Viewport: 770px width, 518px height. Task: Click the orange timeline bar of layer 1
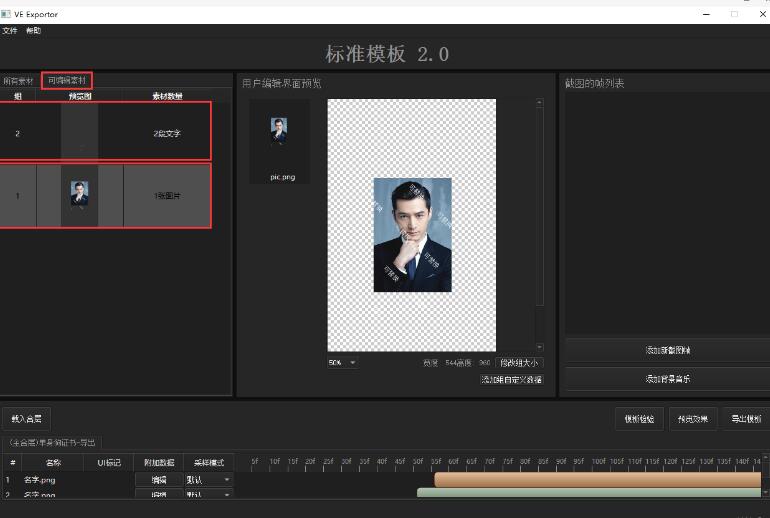598,479
